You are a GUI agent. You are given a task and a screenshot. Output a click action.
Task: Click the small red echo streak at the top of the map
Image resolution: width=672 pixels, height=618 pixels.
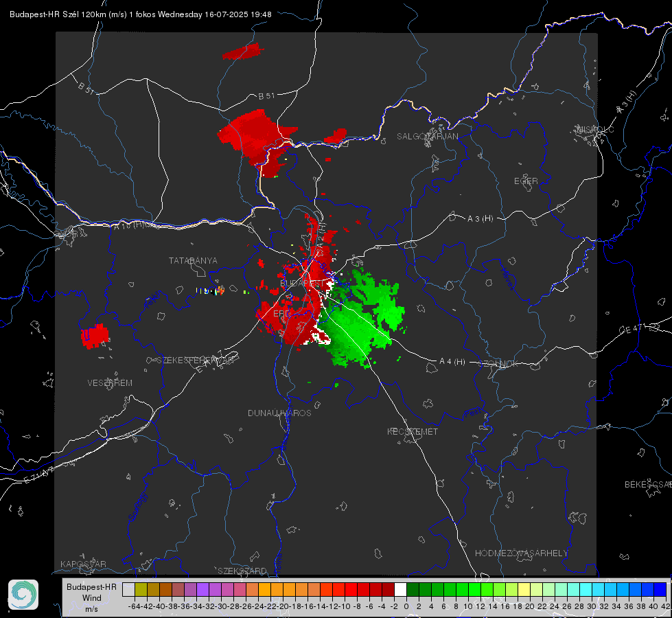point(242,51)
